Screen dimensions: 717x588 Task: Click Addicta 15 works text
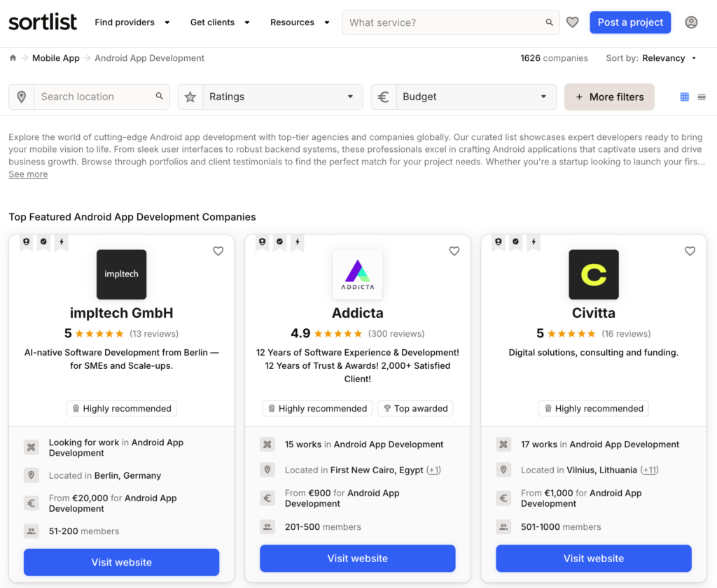click(x=303, y=444)
